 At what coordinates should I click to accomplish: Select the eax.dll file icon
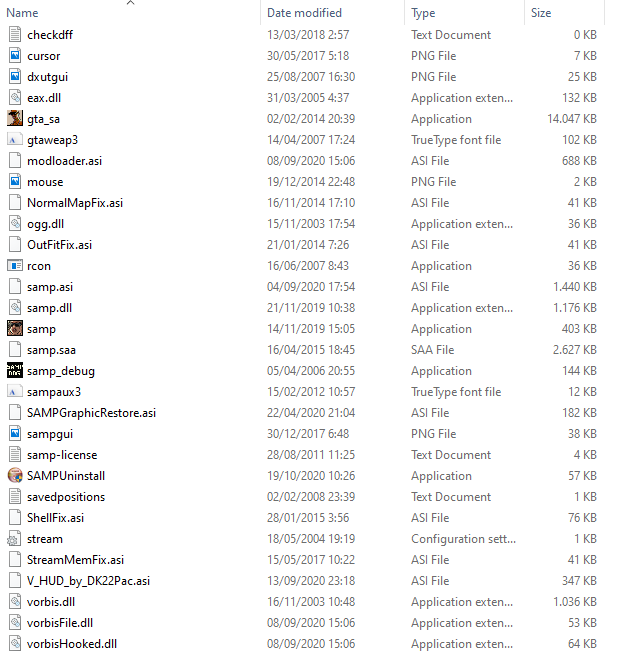point(15,98)
